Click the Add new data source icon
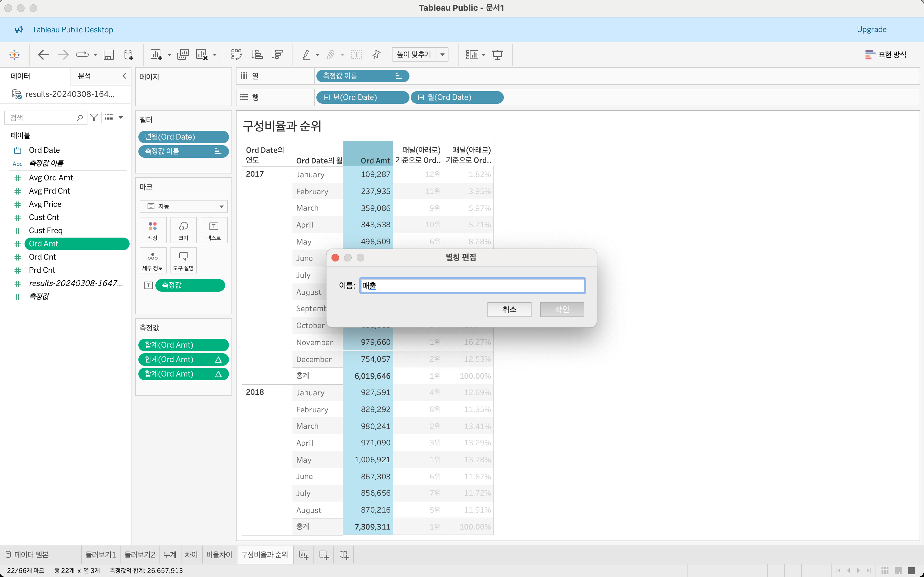Screen dimensions: 924x577 pos(129,55)
